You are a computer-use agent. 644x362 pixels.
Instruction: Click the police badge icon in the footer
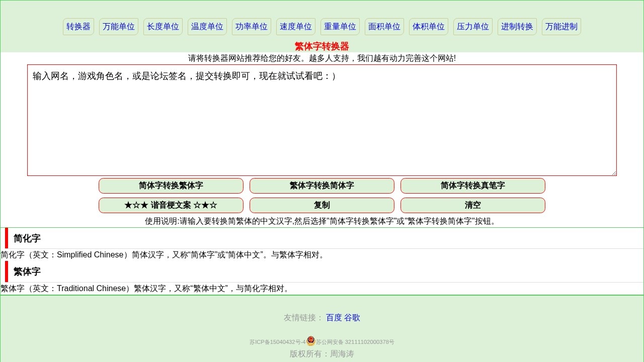pos(310,341)
